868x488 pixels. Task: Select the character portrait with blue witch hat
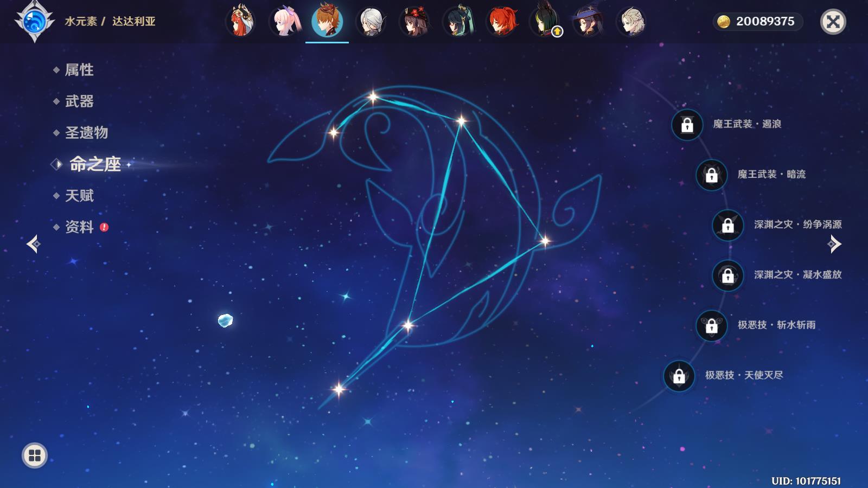click(589, 22)
